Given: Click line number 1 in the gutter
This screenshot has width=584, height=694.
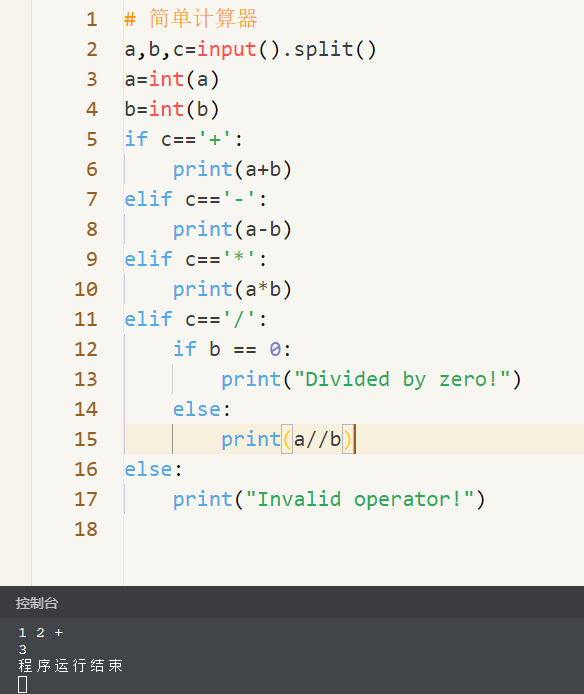Looking at the screenshot, I should [x=92, y=19].
